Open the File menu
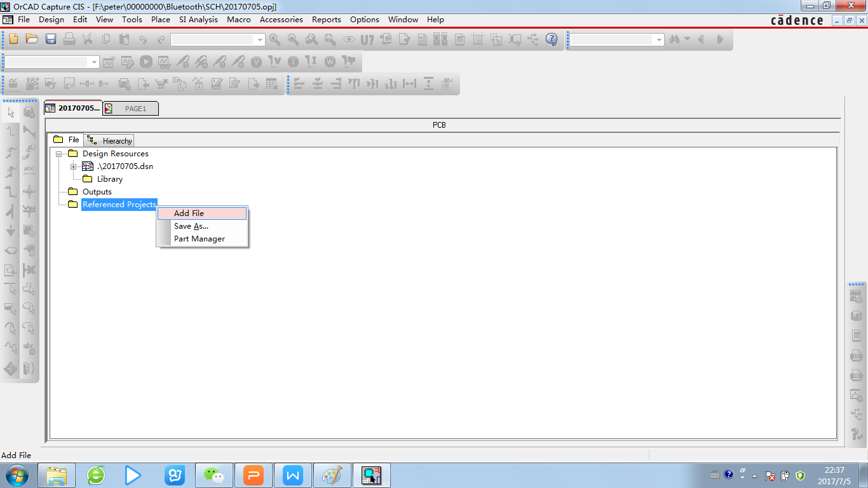Screen dimensions: 868x488 coord(24,20)
